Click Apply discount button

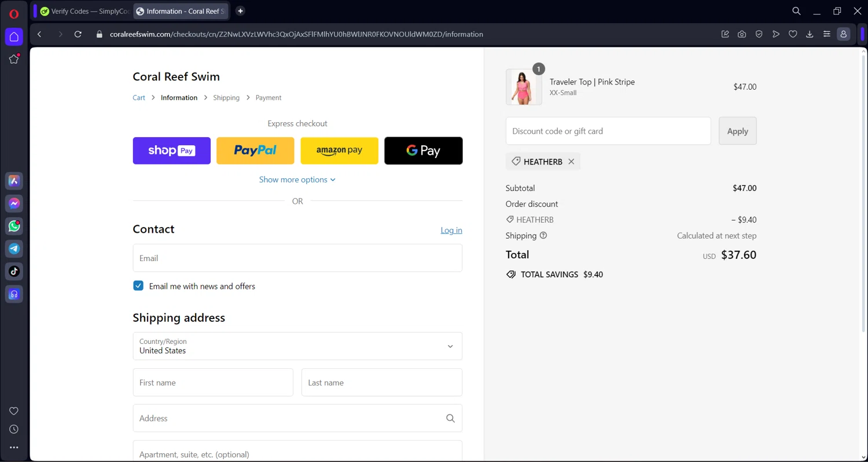tap(738, 131)
